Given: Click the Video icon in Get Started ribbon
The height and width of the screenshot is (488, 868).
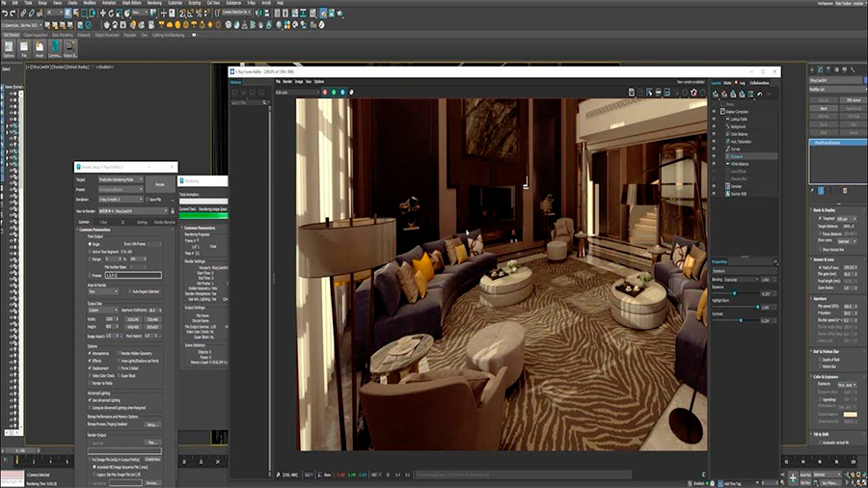Looking at the screenshot, I should 70,47.
